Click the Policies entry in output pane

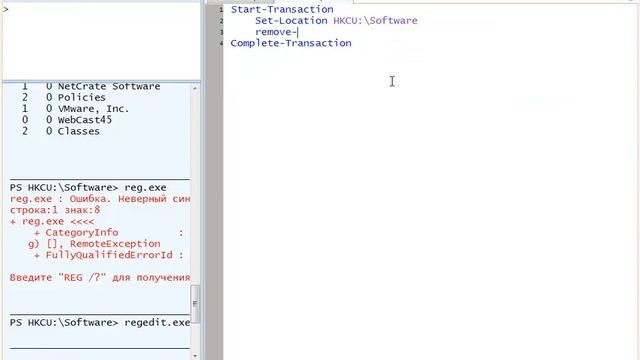pyautogui.click(x=82, y=98)
